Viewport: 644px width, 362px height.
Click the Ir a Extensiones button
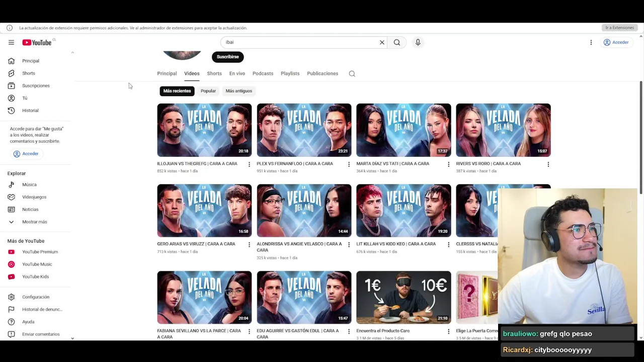coord(619,28)
